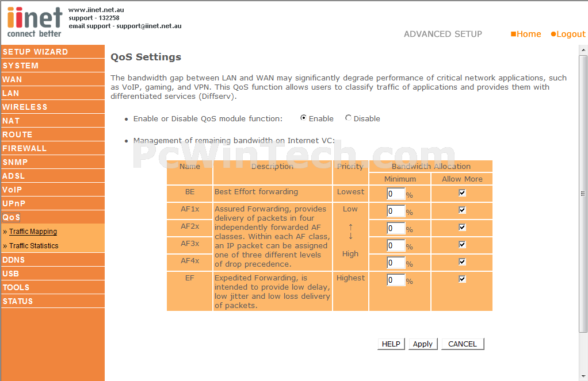The height and width of the screenshot is (381, 588).
Task: Click the AF3x class name cell
Action: click(190, 245)
